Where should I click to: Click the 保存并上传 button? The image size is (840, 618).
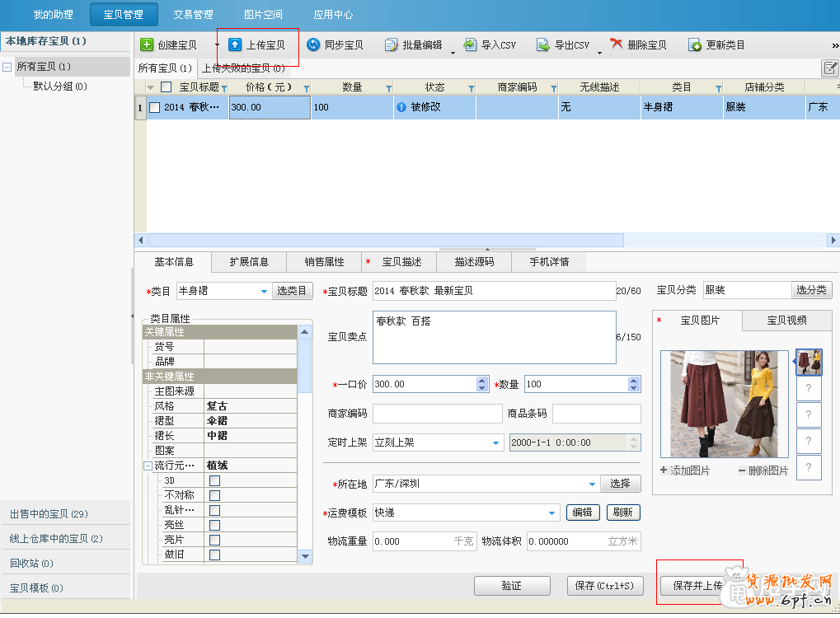697,586
